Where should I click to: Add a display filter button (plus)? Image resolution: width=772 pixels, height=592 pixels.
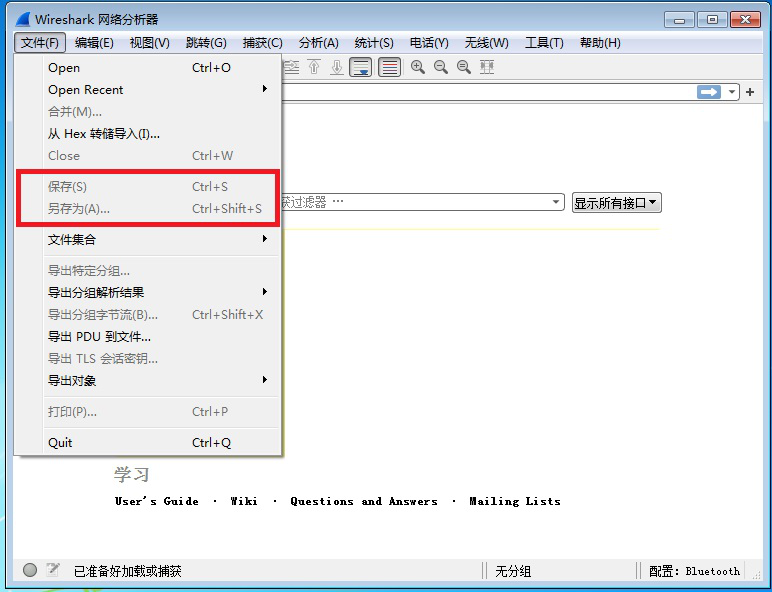click(750, 92)
